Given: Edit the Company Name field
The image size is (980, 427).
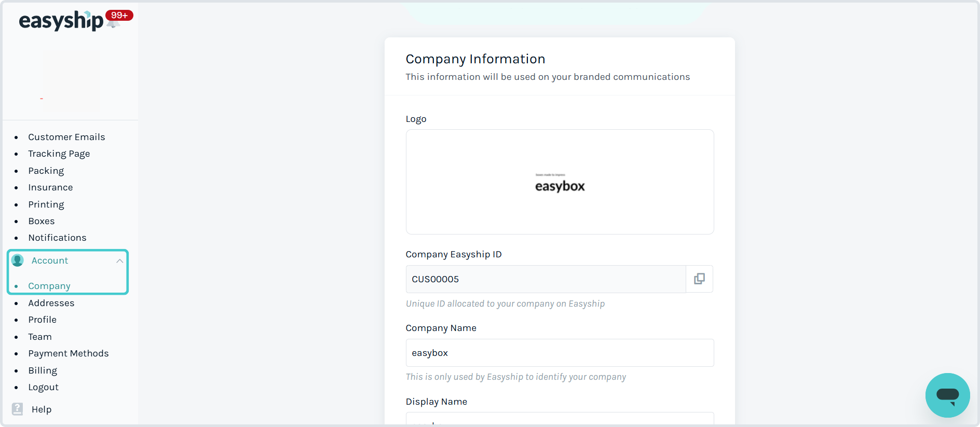Looking at the screenshot, I should [560, 353].
